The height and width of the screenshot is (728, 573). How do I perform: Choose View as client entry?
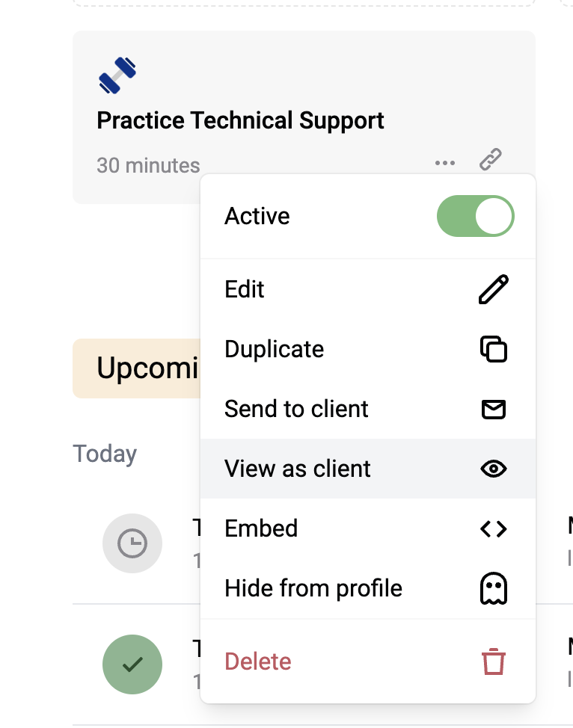(x=368, y=469)
